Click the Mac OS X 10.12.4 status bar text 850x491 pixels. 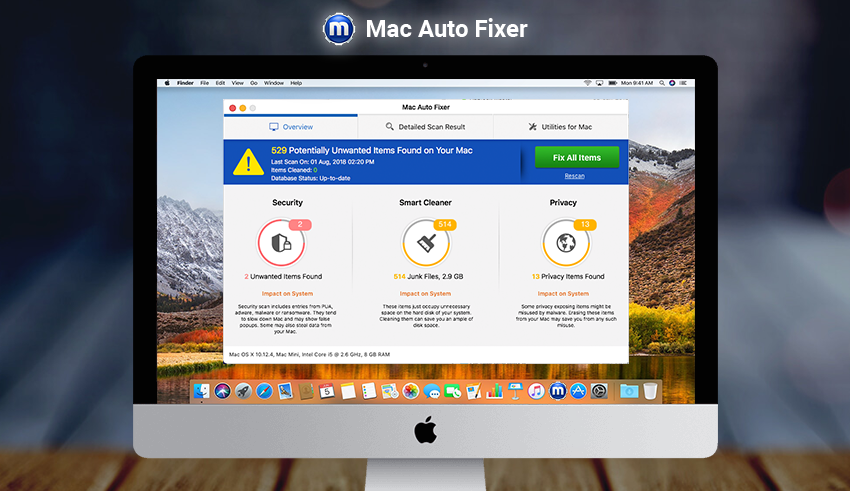click(309, 354)
